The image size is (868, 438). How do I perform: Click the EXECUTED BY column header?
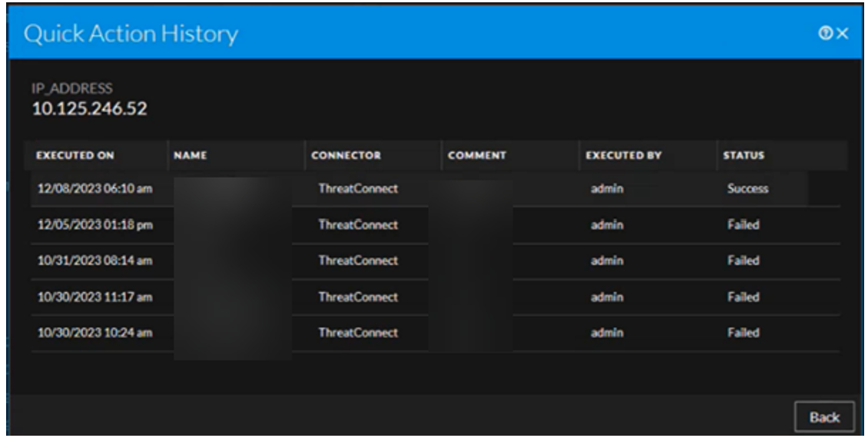coord(623,155)
